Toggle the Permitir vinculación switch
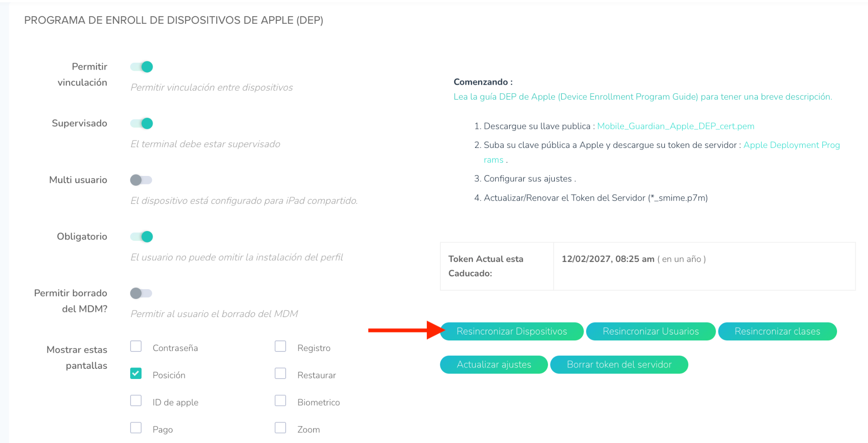 [x=142, y=67]
